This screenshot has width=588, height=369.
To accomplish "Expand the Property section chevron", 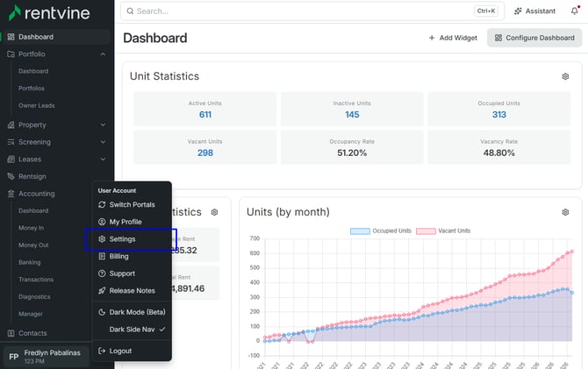I will click(x=103, y=124).
